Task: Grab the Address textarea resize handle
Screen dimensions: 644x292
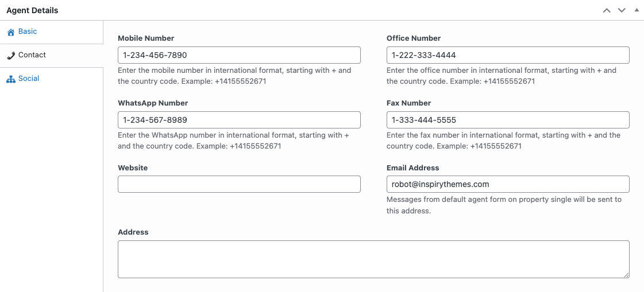Action: (626, 275)
